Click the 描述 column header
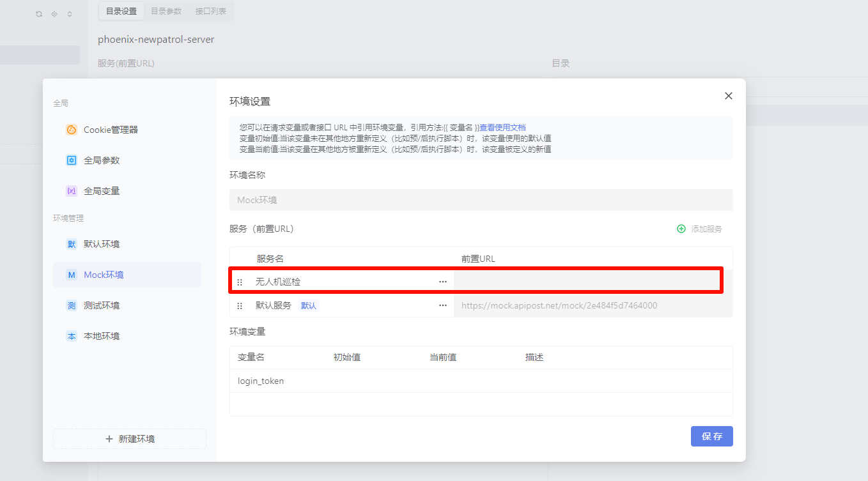The height and width of the screenshot is (481, 868). click(534, 358)
